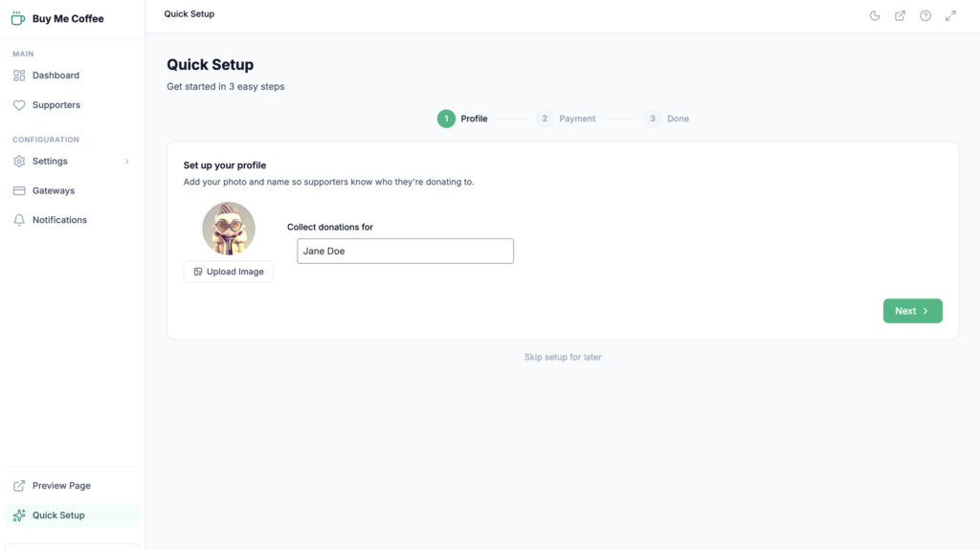Click the Buy Me Coffee cup logo
Viewport: 980px width, 550px height.
click(18, 18)
